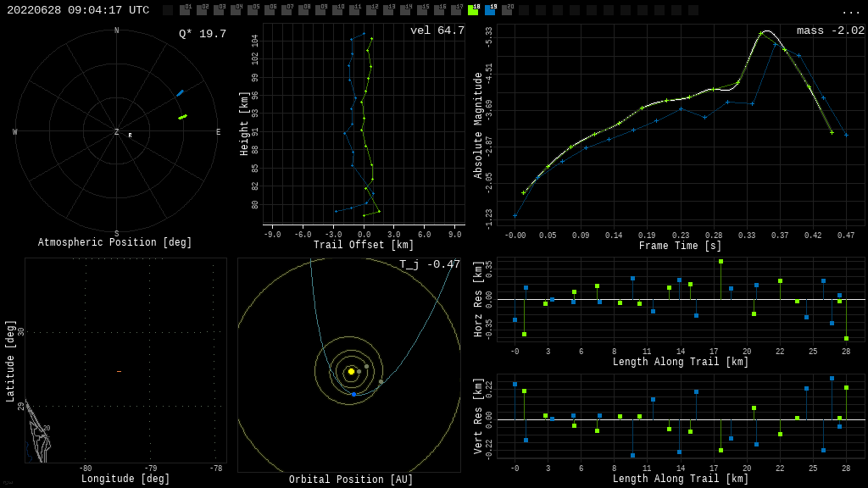Screen dimensions: 868x488
Task: Click the yellow Sun in the orbital plot
Action: tap(351, 371)
